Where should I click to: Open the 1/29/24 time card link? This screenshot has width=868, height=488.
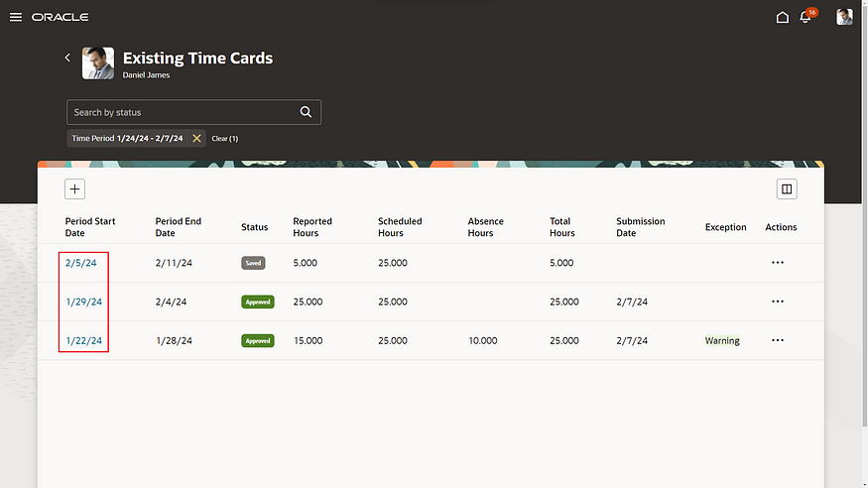83,302
